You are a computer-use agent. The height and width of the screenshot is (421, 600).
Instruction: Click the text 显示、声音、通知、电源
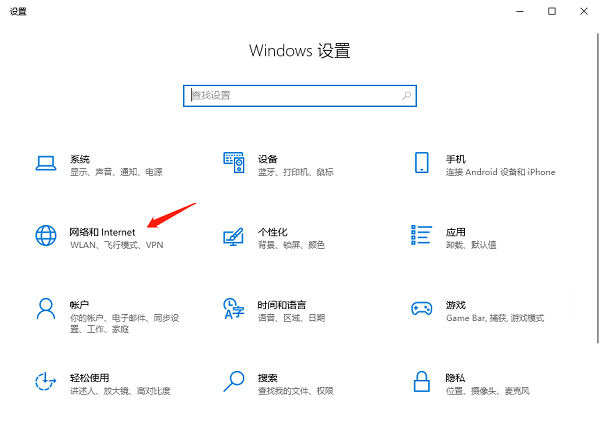click(x=116, y=172)
